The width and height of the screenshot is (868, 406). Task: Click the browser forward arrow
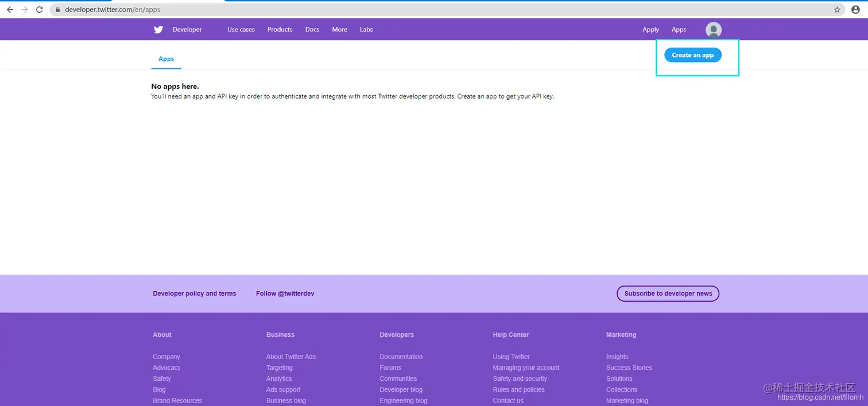coord(25,10)
